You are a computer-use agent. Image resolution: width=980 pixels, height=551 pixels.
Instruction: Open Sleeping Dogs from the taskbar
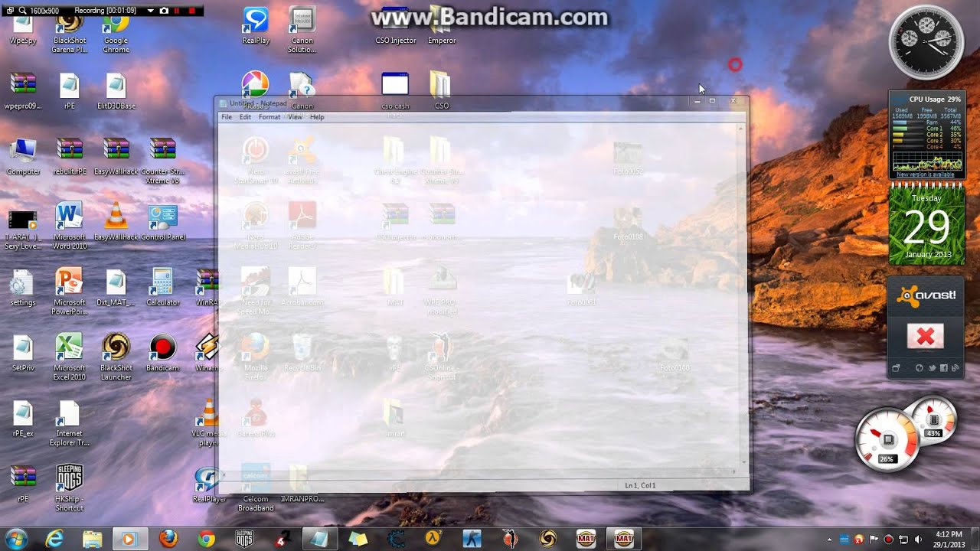244,539
